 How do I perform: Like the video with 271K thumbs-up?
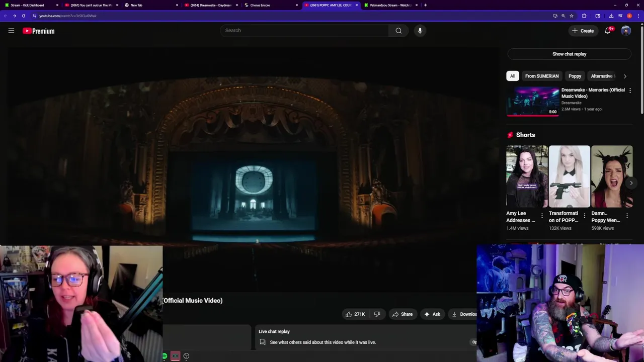[x=355, y=314]
